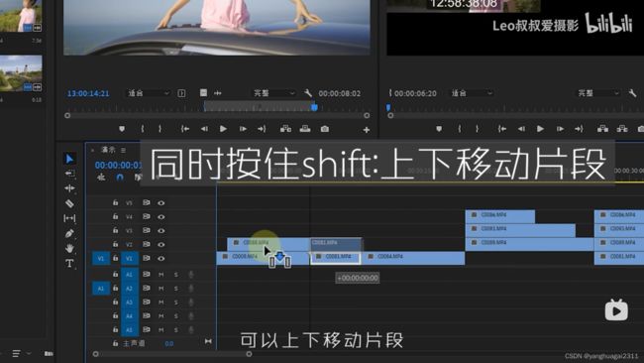This screenshot has width=644, height=363.
Task: Click Extract button in Program monitor
Action: tap(622, 129)
